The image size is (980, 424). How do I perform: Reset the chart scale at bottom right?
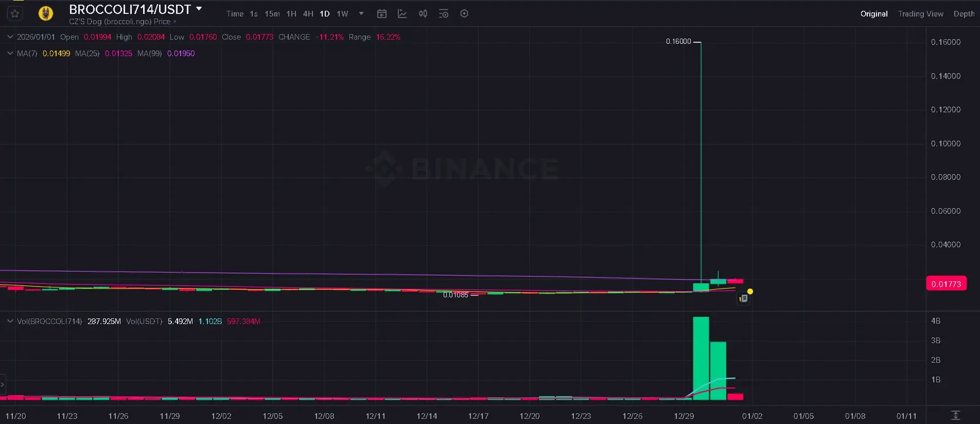955,415
